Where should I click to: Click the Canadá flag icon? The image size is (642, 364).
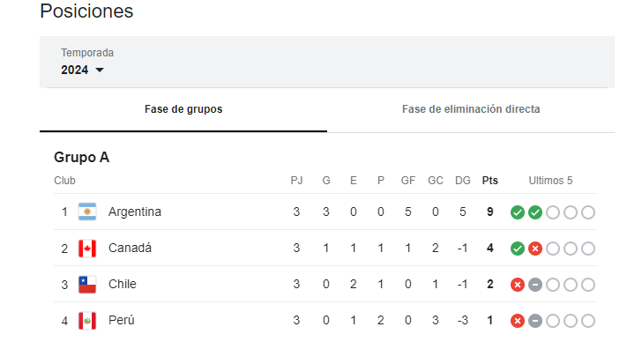tap(87, 249)
